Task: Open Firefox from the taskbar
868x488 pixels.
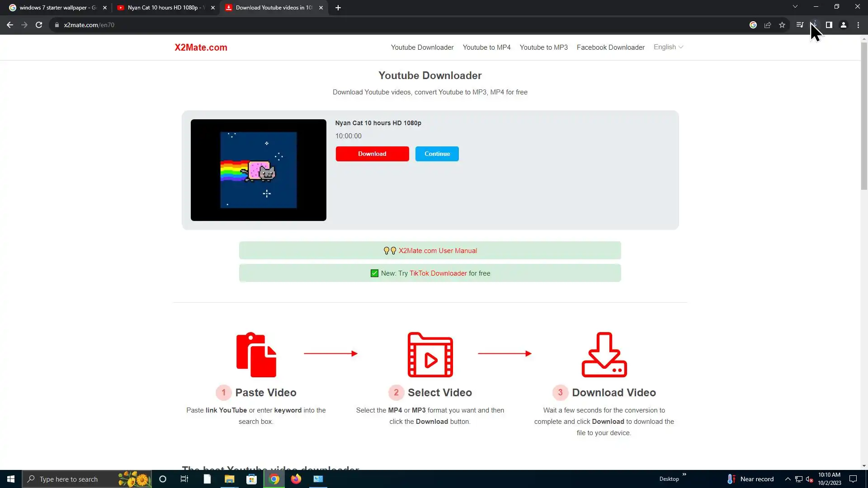Action: [x=296, y=479]
